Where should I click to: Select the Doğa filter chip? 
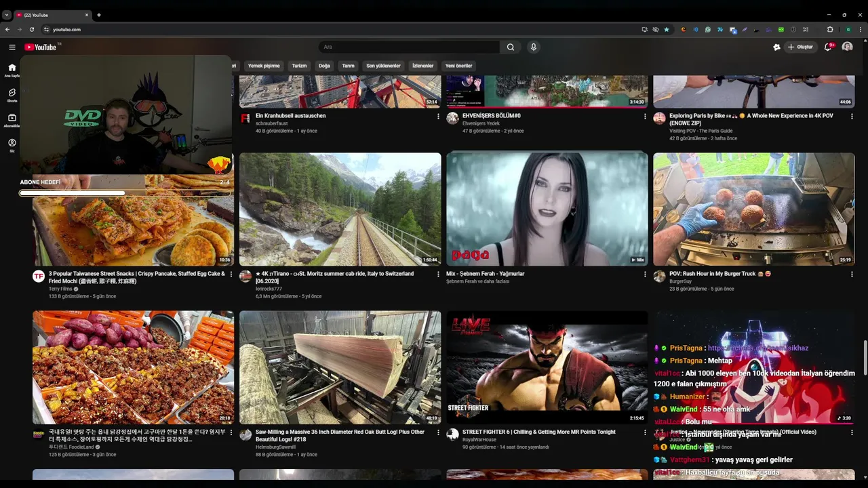[x=324, y=66]
